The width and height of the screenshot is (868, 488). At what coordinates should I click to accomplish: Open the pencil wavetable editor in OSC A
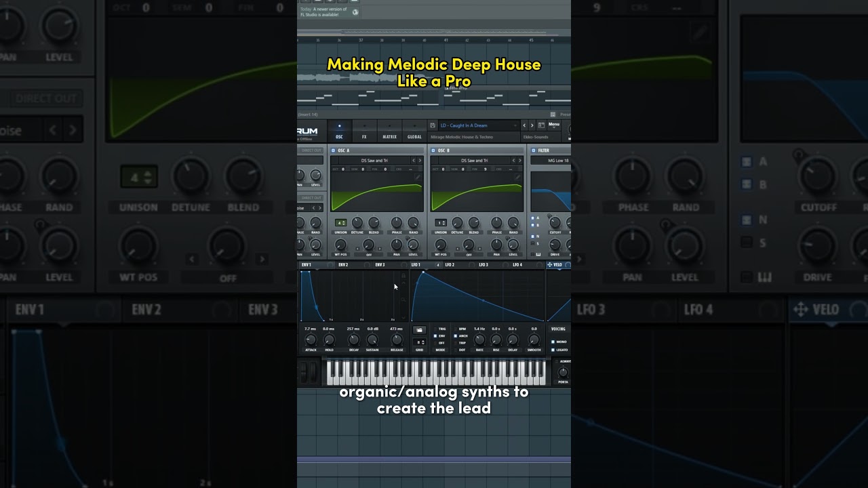tap(418, 177)
